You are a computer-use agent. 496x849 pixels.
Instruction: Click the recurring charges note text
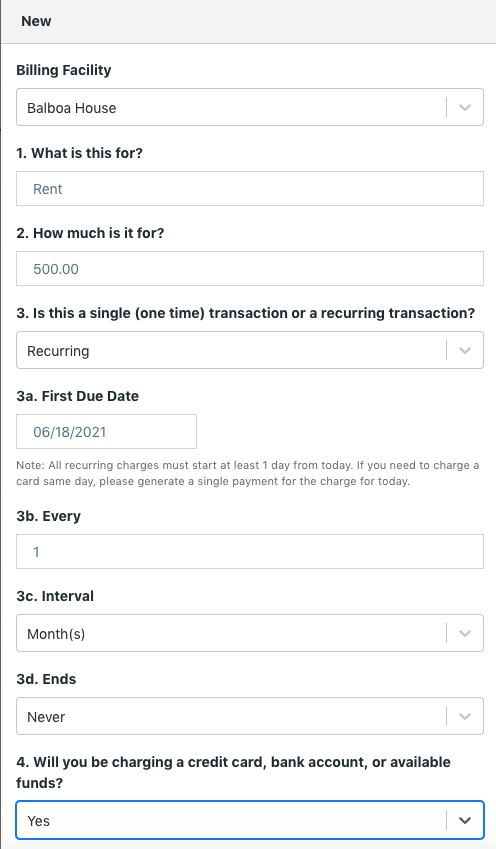(x=247, y=473)
